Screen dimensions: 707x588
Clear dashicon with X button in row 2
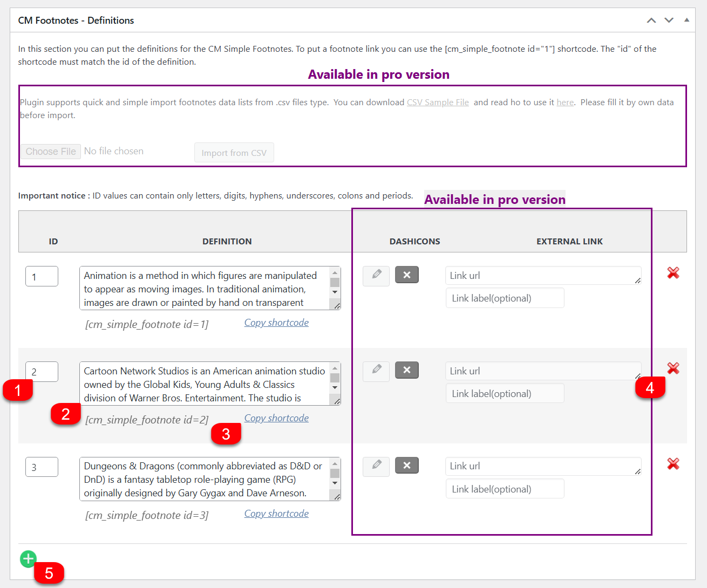pos(407,370)
